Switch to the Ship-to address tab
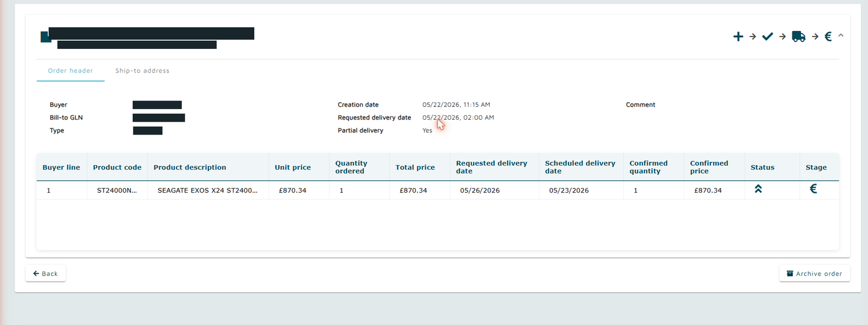This screenshot has height=325, width=868. click(142, 71)
